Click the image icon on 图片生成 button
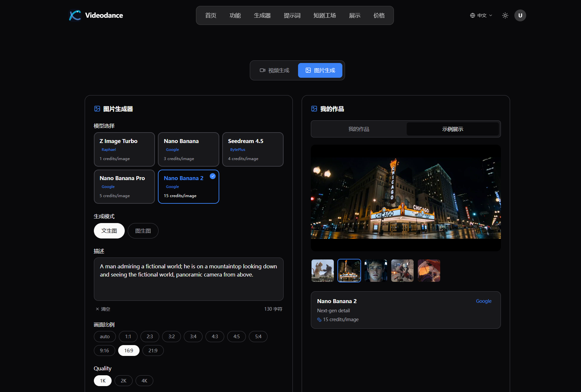Screen dimensions: 581x392 [x=308, y=70]
